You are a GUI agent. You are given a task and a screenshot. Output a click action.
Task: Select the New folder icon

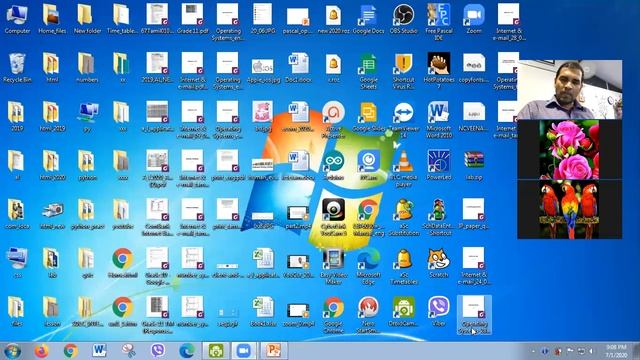(87, 18)
